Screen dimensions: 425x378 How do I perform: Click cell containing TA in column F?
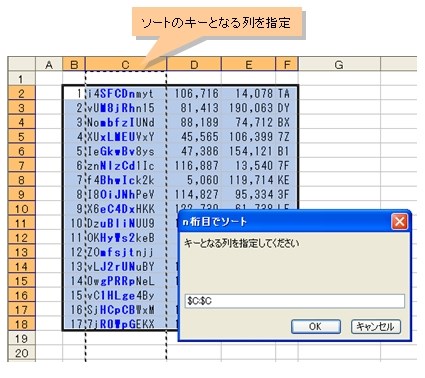tap(287, 93)
